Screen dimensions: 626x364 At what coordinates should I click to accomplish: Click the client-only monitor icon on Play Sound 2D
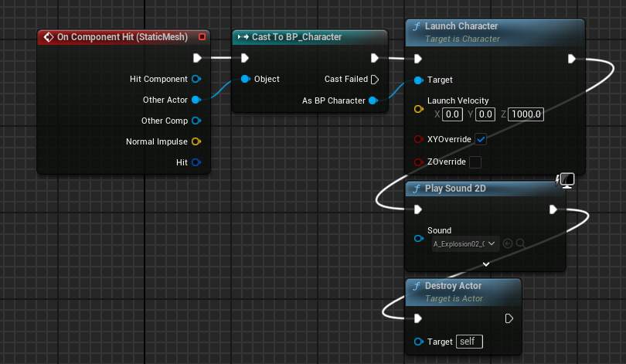tap(565, 180)
